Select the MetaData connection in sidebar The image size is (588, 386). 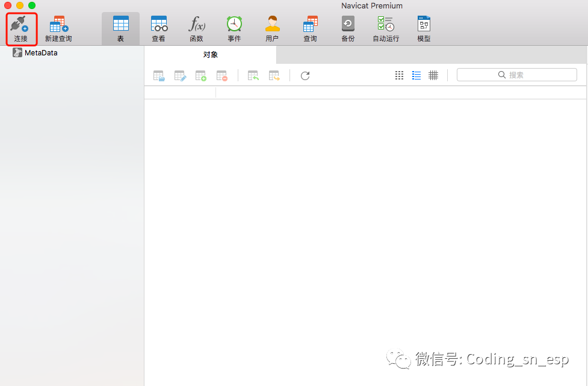(x=36, y=52)
